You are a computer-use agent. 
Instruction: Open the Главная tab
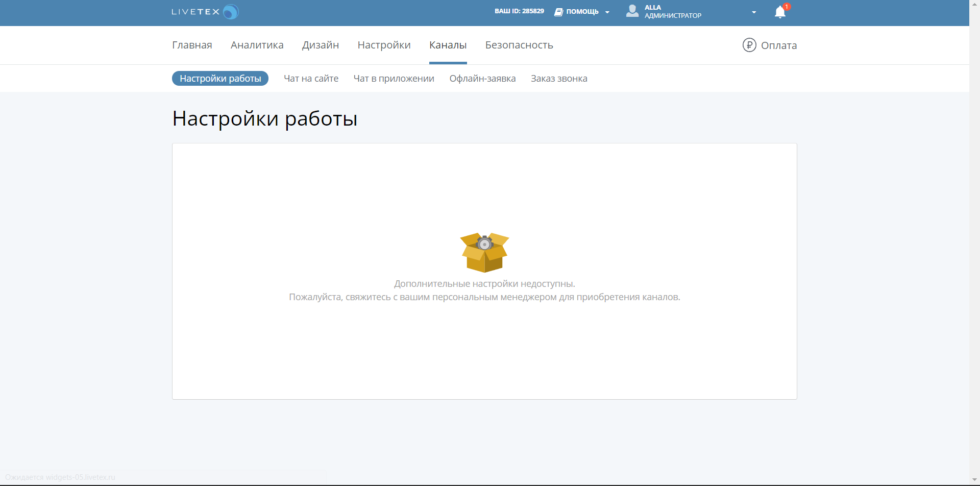point(192,45)
